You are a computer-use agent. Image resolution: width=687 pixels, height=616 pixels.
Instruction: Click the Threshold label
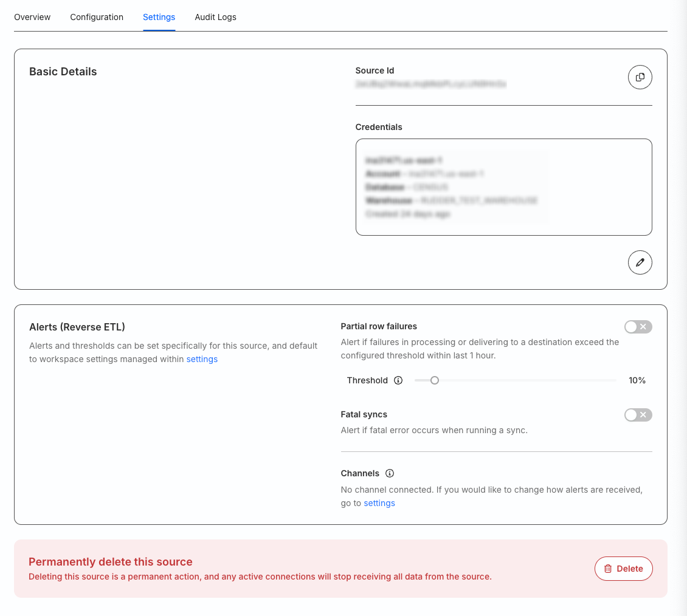(x=367, y=380)
